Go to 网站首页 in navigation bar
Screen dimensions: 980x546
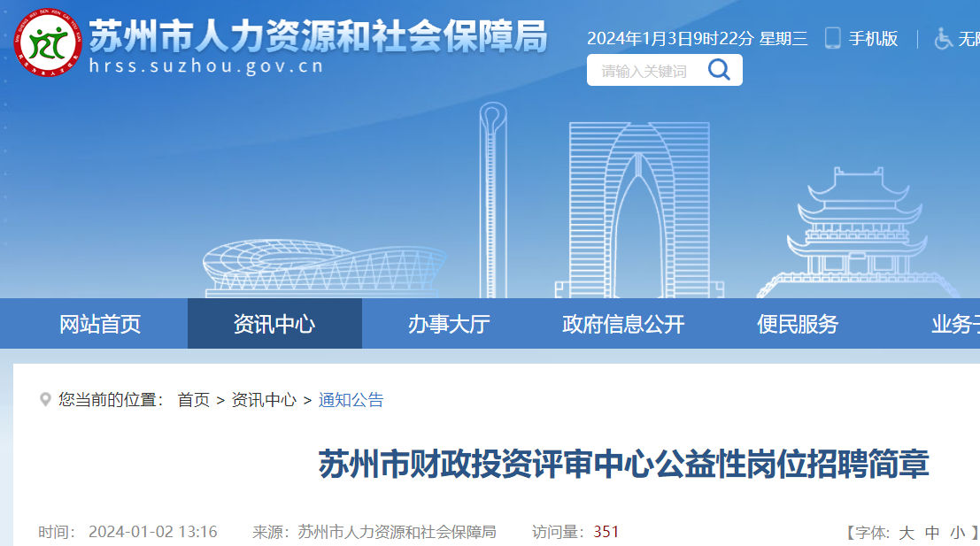[100, 324]
